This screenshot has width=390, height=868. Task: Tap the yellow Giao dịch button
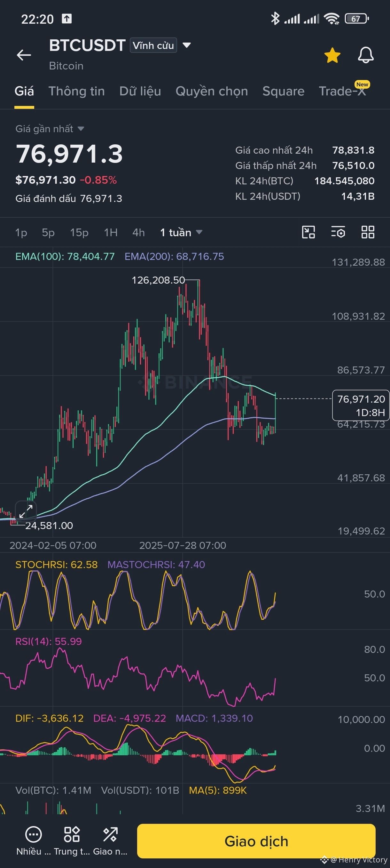[256, 841]
